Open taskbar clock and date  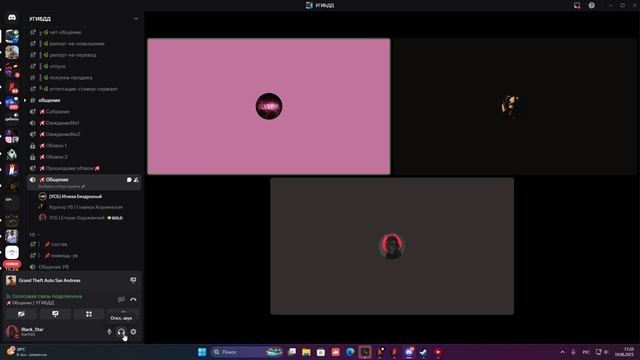(625, 352)
